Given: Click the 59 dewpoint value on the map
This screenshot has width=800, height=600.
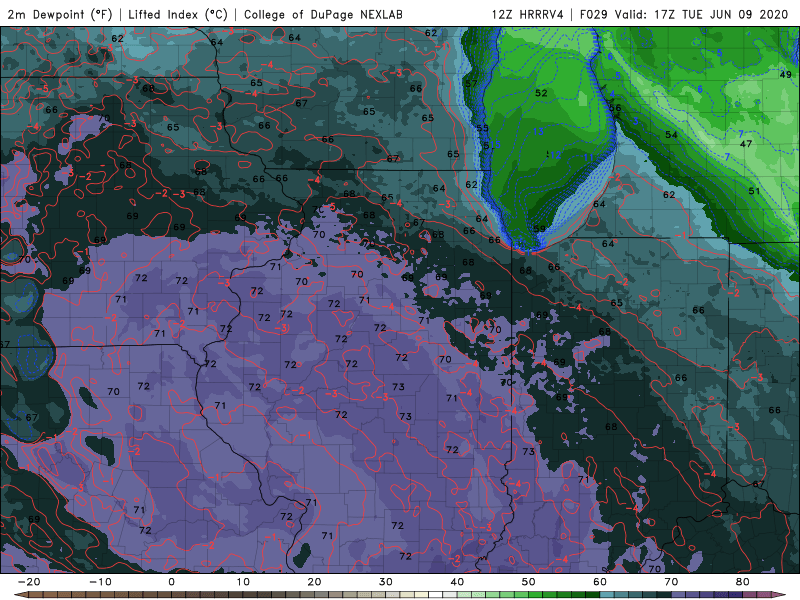Looking at the screenshot, I should (x=539, y=229).
